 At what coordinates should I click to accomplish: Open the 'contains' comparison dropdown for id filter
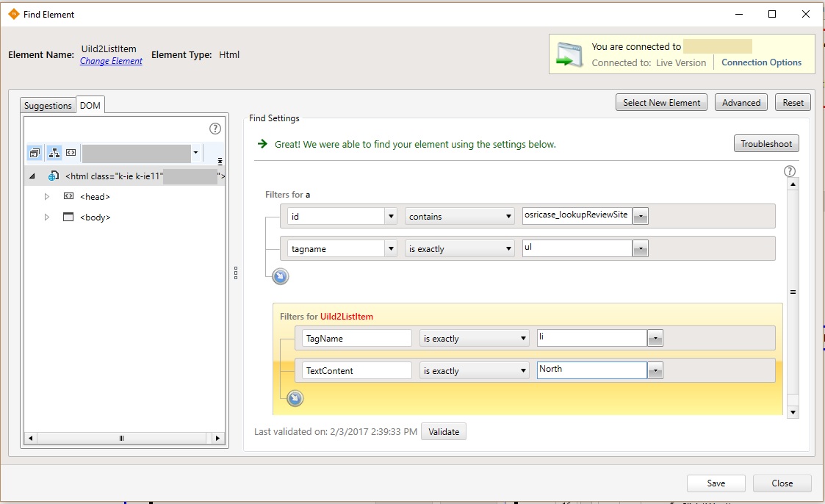point(459,217)
